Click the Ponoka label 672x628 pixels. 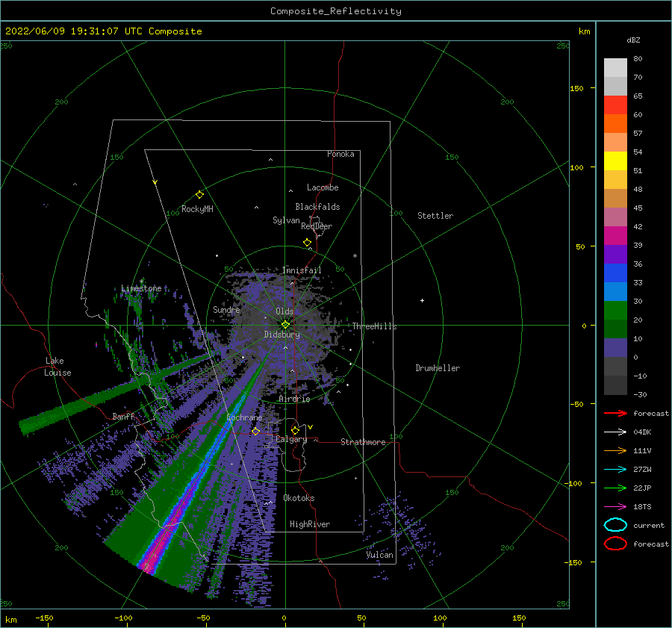point(340,154)
